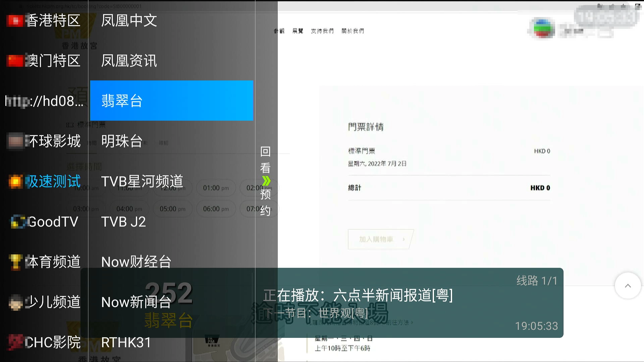Select the 06:00 pm time slot
Image resolution: width=644 pixels, height=362 pixels.
point(216,209)
